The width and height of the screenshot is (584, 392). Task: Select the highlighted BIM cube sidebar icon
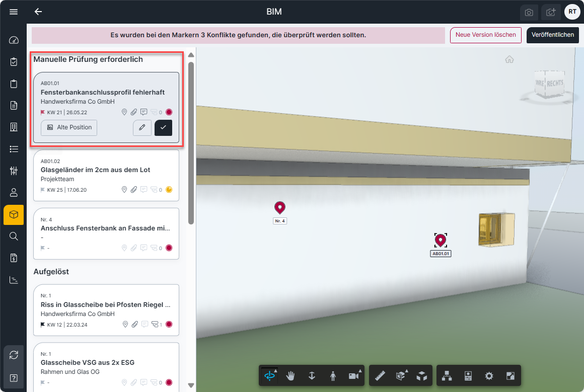pyautogui.click(x=14, y=215)
